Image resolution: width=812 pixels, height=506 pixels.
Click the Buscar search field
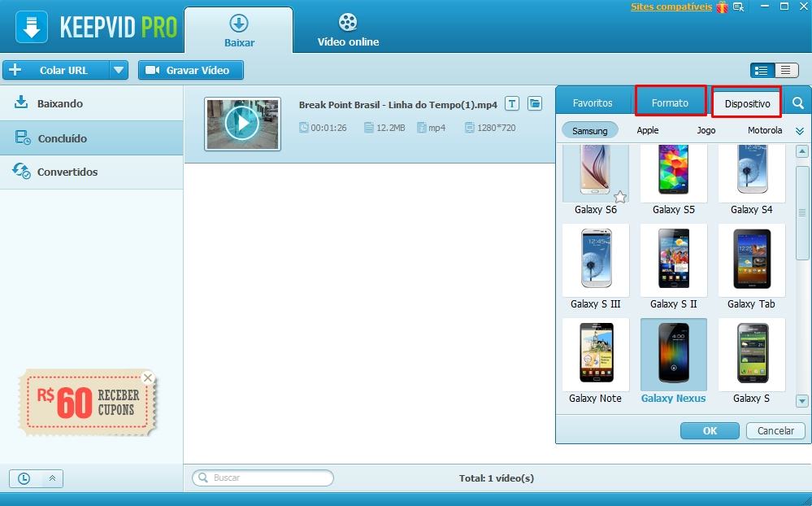coord(263,478)
